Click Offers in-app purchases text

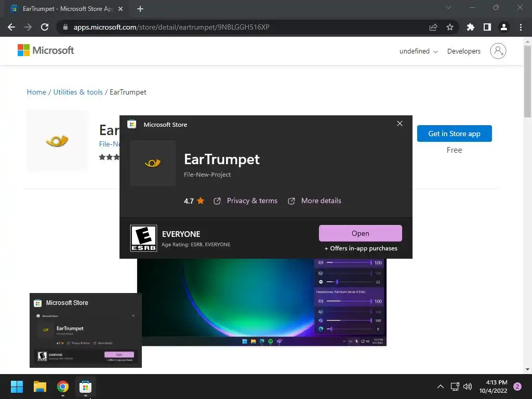click(361, 248)
